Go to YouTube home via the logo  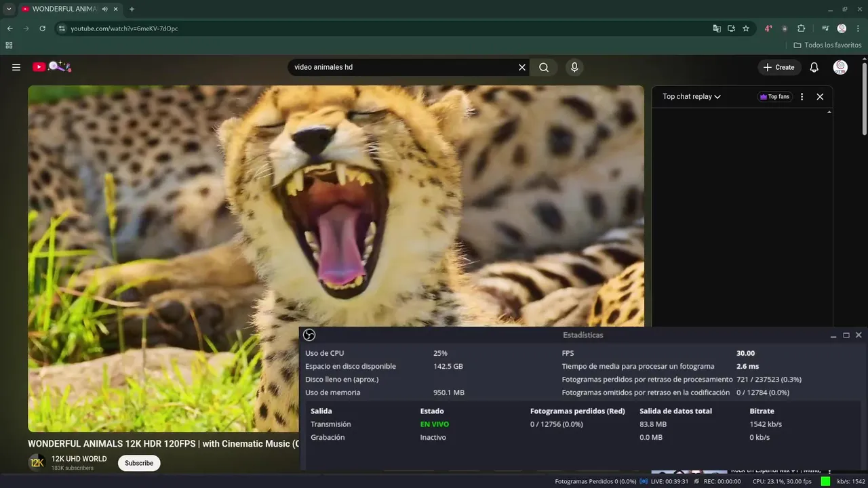pos(52,66)
